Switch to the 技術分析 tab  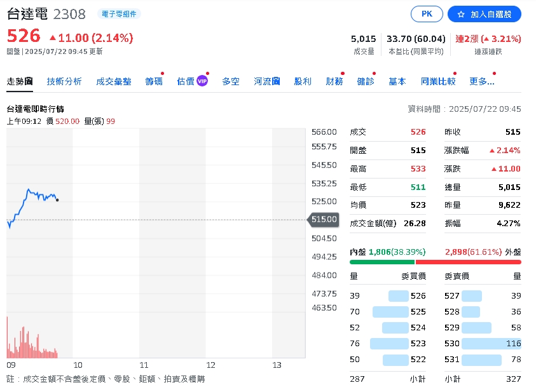pos(64,81)
